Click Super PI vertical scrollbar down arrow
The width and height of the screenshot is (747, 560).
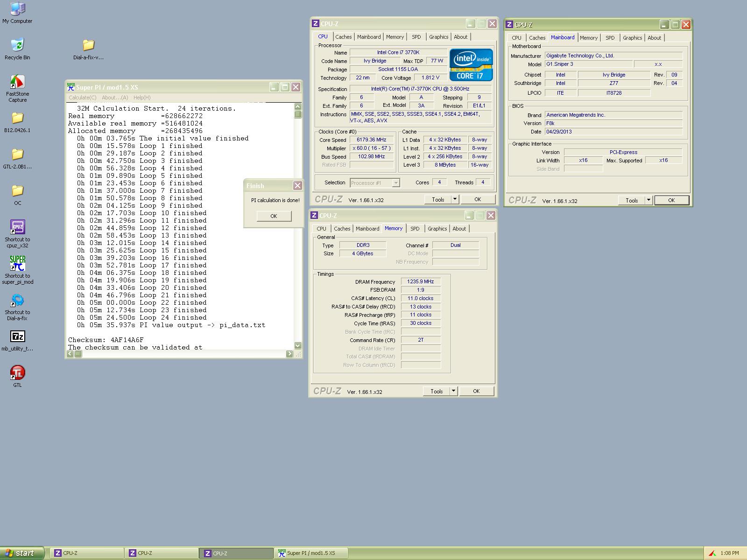click(298, 346)
